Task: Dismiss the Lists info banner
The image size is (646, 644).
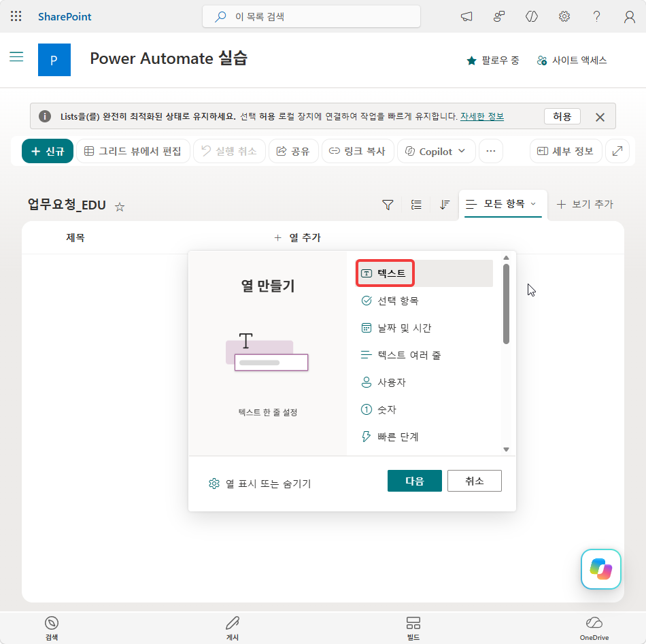Action: coord(600,117)
